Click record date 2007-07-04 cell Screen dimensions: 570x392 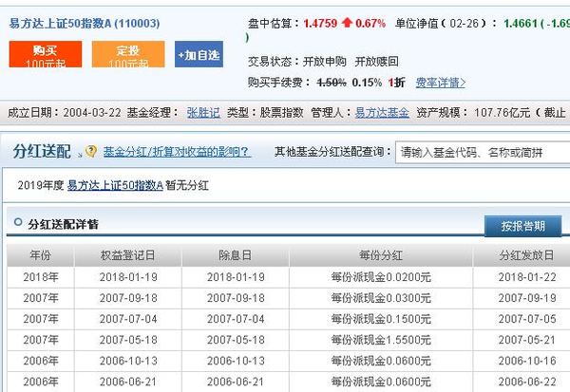coord(128,319)
